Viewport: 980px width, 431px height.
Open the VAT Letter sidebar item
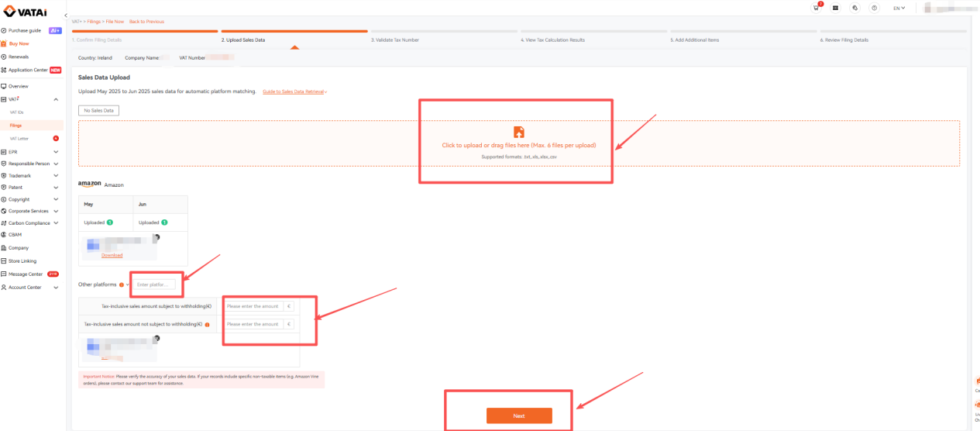pos(19,138)
